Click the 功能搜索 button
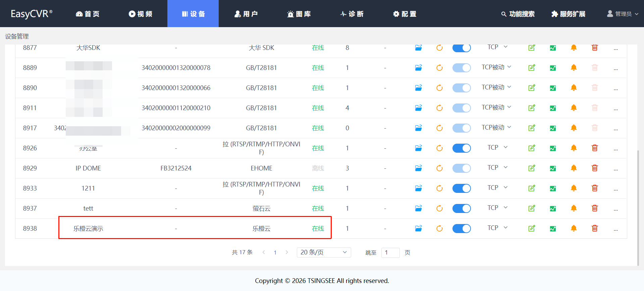The width and height of the screenshot is (644, 291). (x=518, y=14)
